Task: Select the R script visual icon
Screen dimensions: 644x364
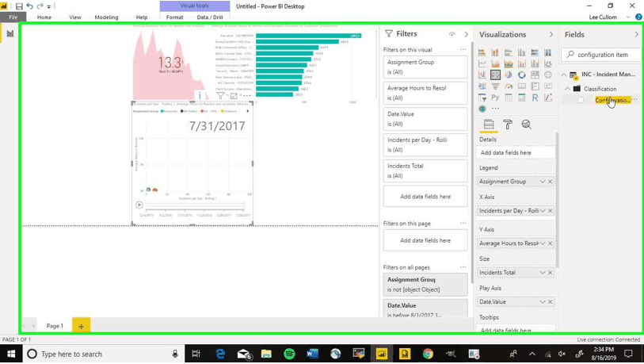Action: 535,98
